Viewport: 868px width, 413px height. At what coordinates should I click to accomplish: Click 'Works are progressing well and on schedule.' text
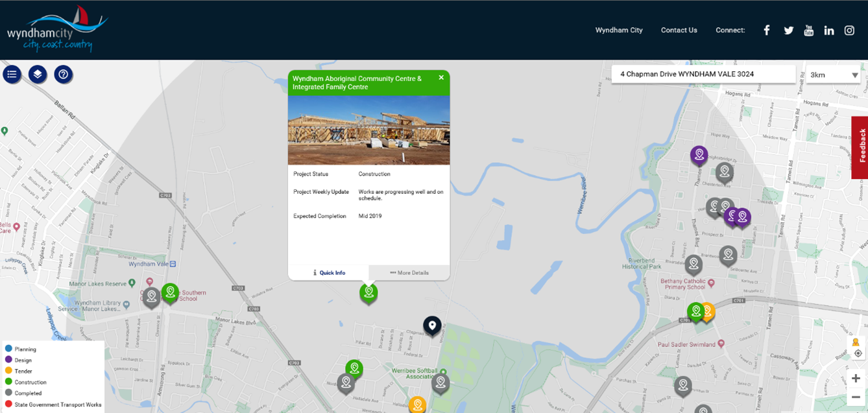pos(401,195)
